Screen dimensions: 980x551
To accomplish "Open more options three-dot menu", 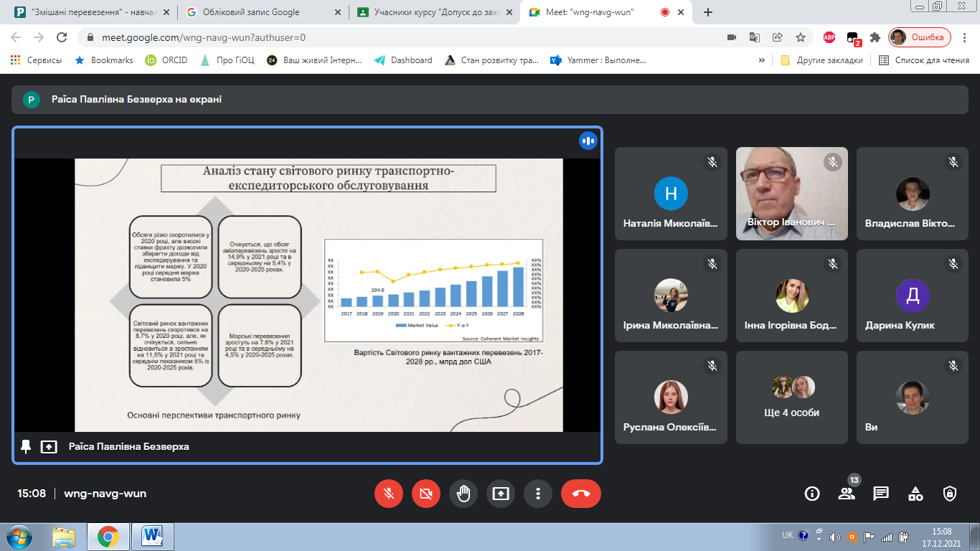I will (537, 494).
